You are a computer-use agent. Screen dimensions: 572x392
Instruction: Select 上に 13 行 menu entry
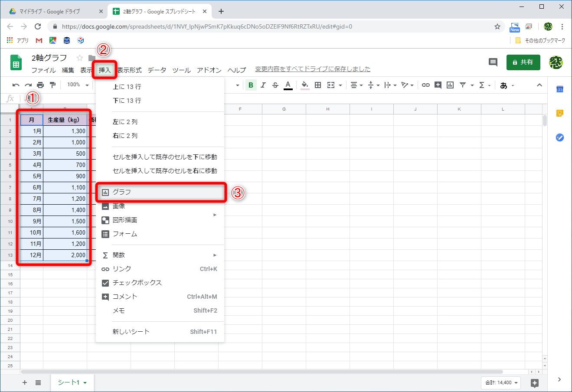tap(160, 87)
